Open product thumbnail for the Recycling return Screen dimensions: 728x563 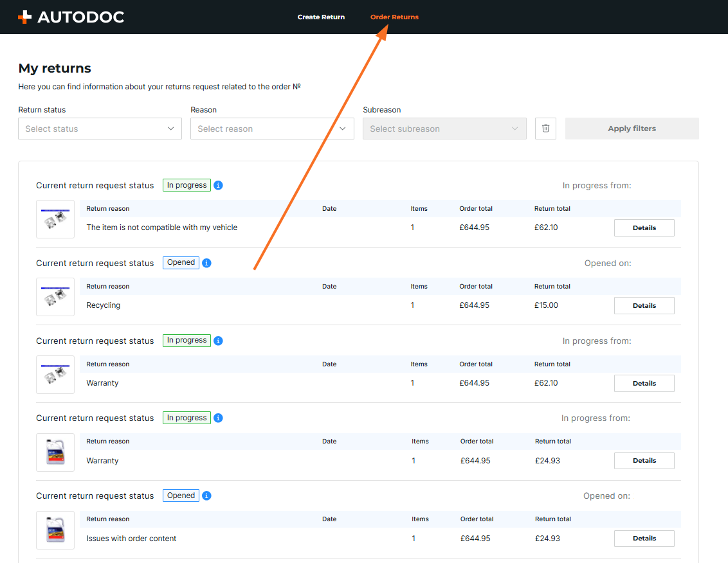coord(55,297)
